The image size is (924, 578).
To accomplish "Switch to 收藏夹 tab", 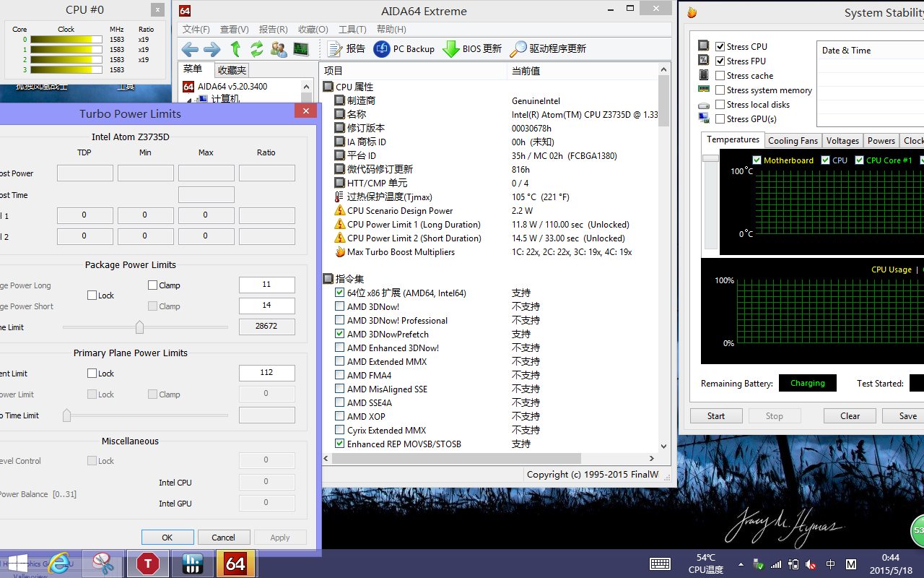I will [232, 70].
